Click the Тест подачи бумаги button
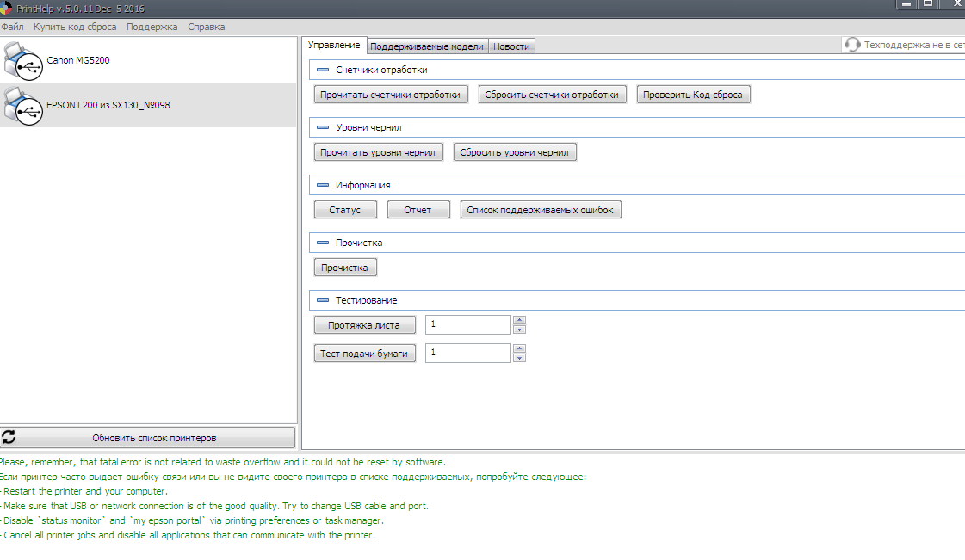965x560 pixels. 364,354
